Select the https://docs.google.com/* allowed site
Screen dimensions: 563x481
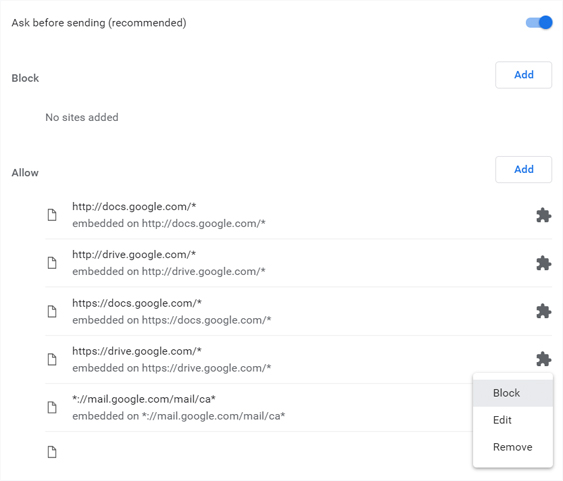click(298, 311)
